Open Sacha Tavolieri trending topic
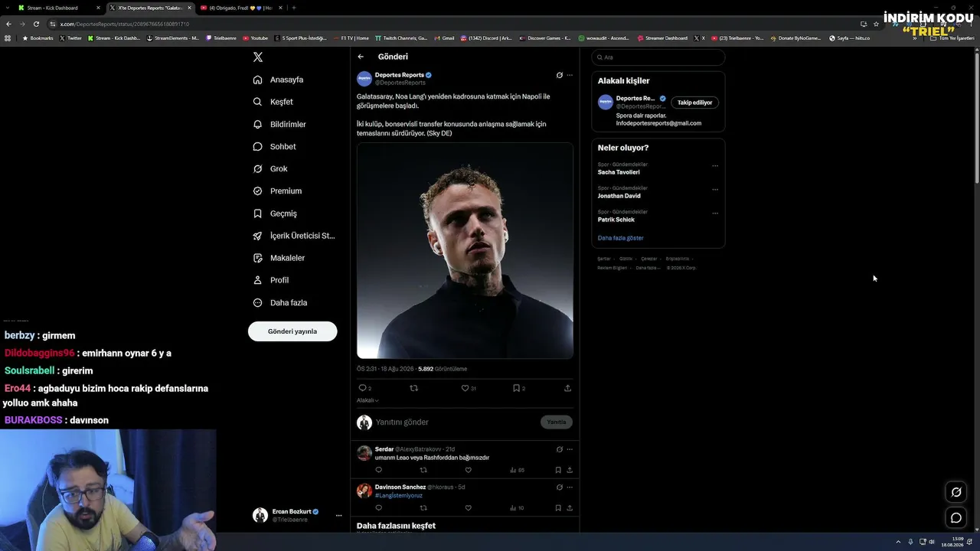 tap(619, 172)
